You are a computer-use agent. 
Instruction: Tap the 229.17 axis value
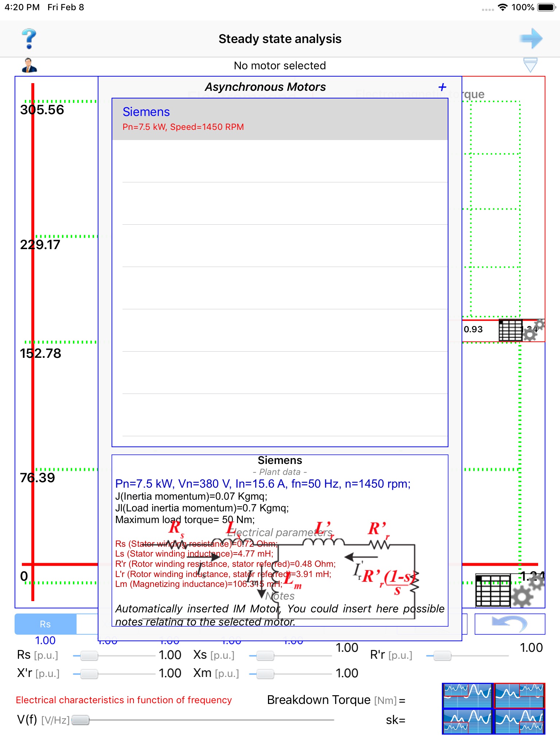(x=40, y=245)
